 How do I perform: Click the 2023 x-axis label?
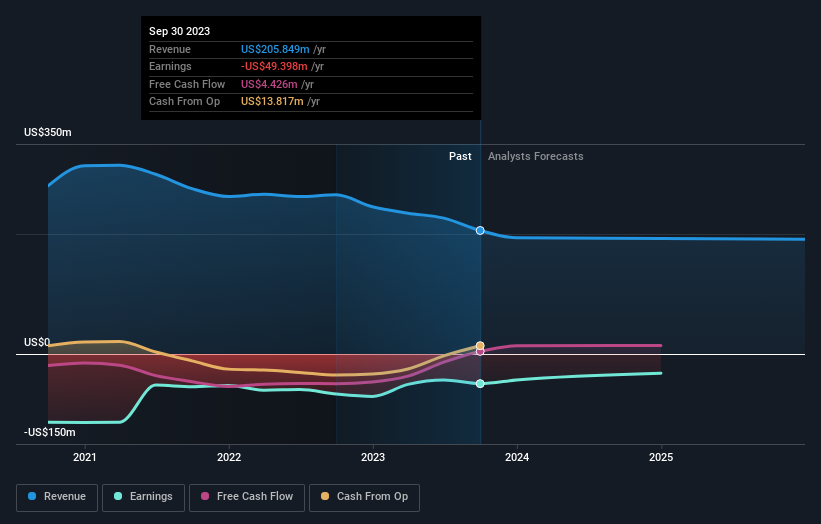[x=373, y=458]
